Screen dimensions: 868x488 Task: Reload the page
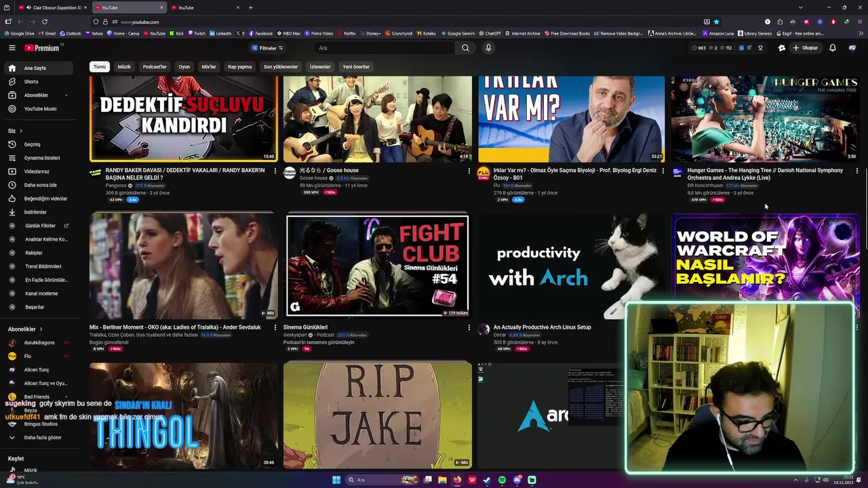pyautogui.click(x=45, y=22)
